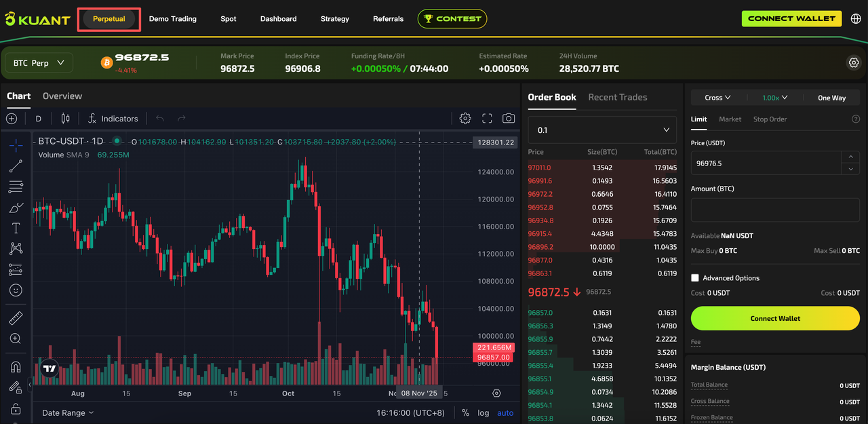The image size is (868, 424).
Task: Toggle the auto scale mode
Action: coord(505,412)
